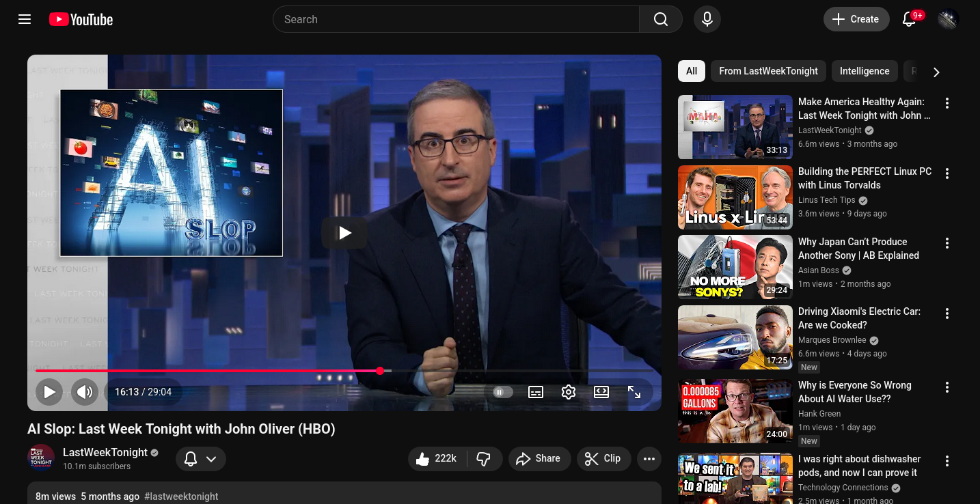980x504 pixels.
Task: Dislike this video
Action: click(x=484, y=459)
